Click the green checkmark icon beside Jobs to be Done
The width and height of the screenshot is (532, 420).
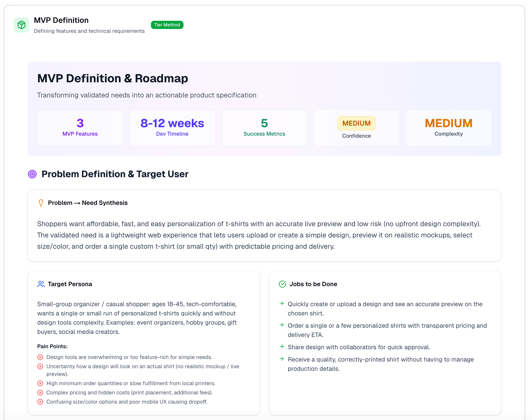[282, 284]
